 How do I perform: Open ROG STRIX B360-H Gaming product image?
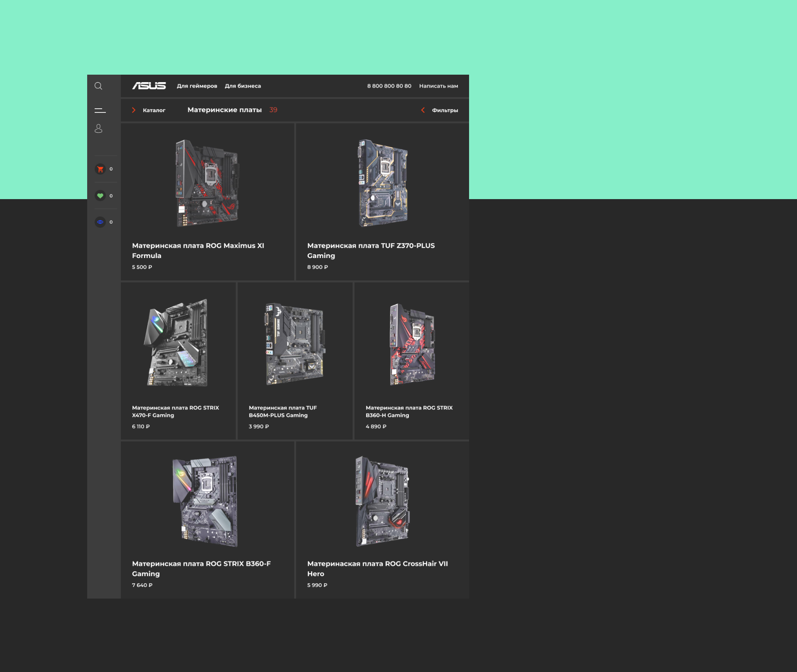coord(412,344)
